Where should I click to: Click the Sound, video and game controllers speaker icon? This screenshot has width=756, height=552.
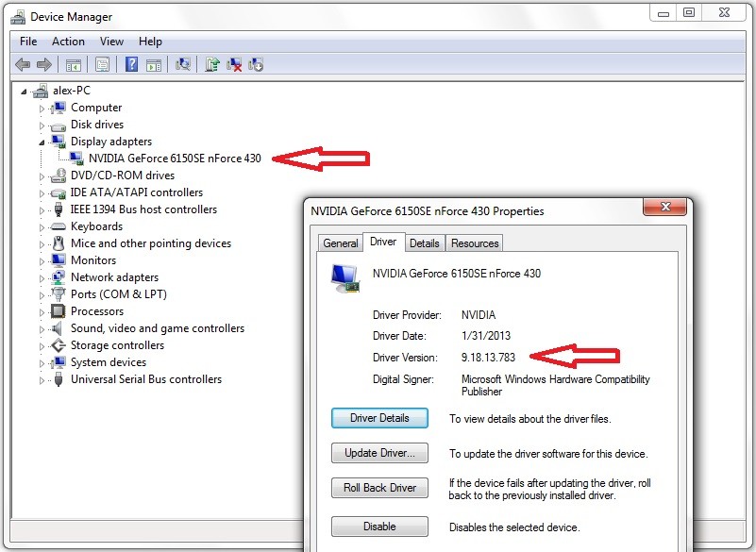pyautogui.click(x=58, y=328)
